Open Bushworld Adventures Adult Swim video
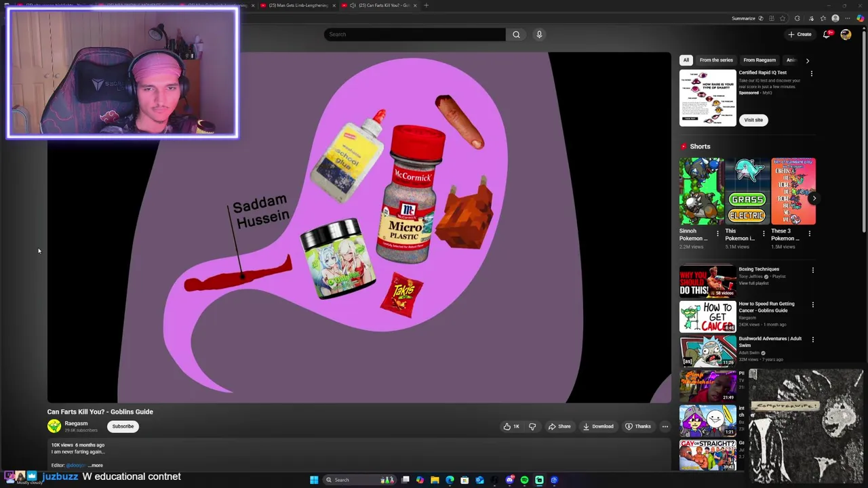 coord(707,351)
